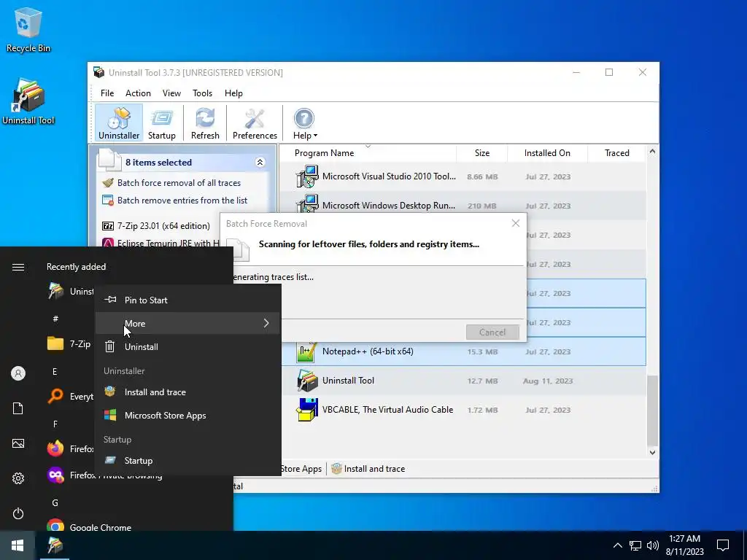Viewport: 747px width, 560px height.
Task: Click VBCABLE, The Virtual Audio Cable name
Action: (387, 410)
